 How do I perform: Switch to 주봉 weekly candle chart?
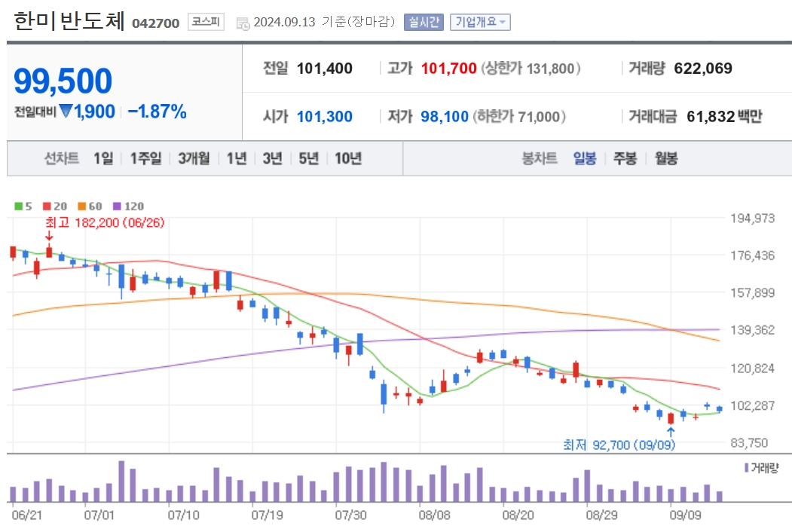[x=625, y=159]
